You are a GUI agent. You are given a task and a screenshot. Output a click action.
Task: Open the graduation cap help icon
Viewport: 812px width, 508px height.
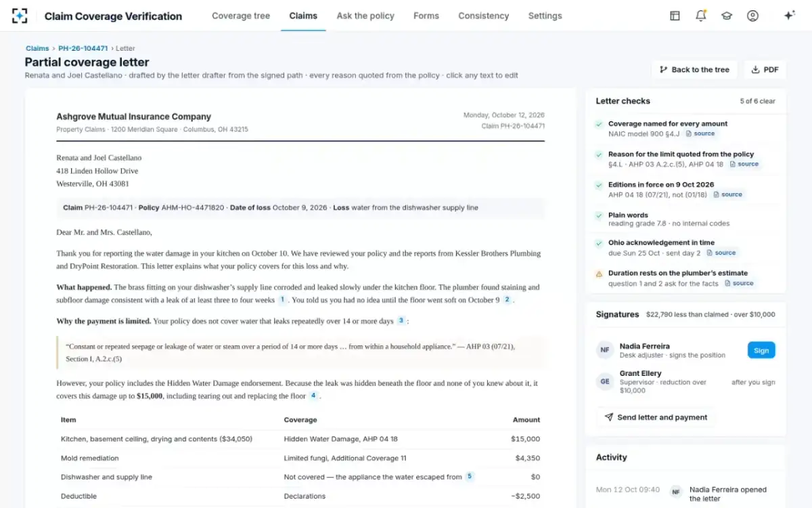pyautogui.click(x=727, y=16)
